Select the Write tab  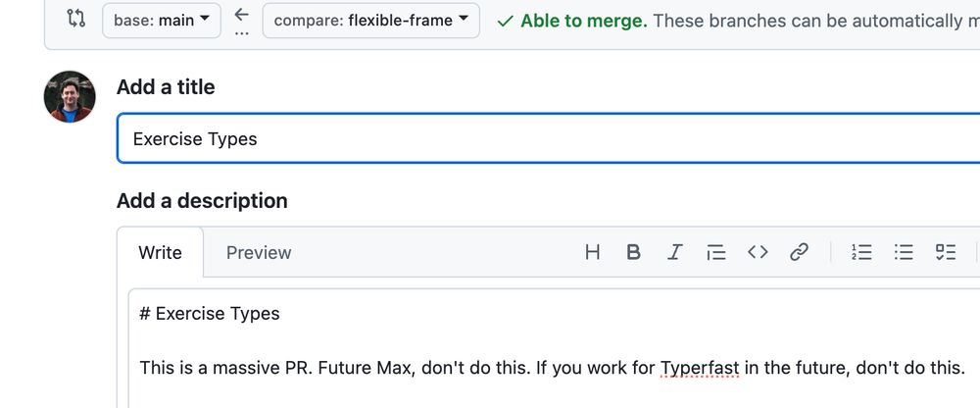(x=160, y=253)
